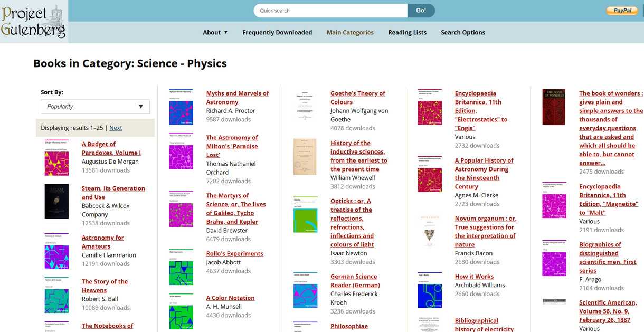Click the Rollo's Experiments green cover
The image size is (644, 332).
click(x=181, y=267)
